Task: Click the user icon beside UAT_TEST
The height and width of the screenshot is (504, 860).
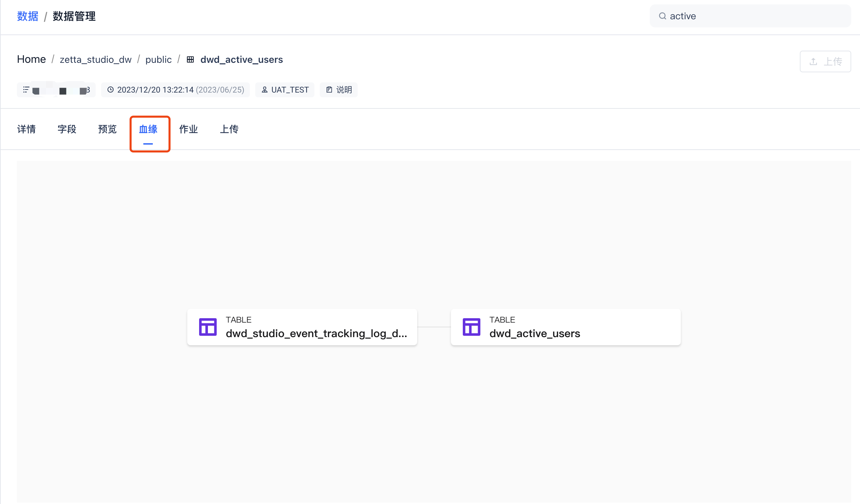Action: point(264,90)
